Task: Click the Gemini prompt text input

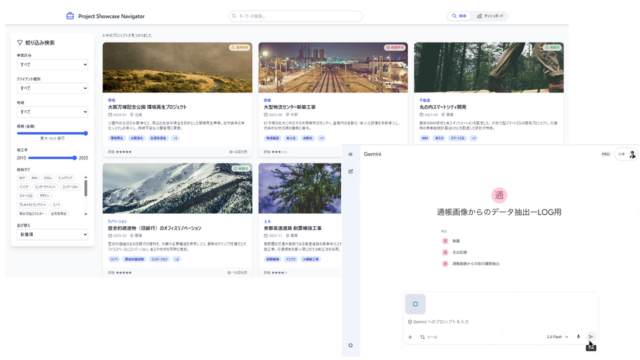Action: pos(500,322)
